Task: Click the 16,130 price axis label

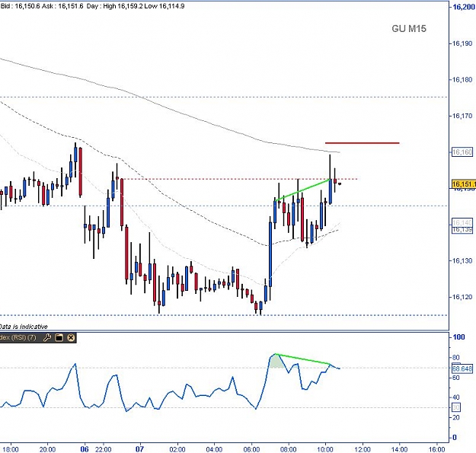Action: pyautogui.click(x=462, y=260)
